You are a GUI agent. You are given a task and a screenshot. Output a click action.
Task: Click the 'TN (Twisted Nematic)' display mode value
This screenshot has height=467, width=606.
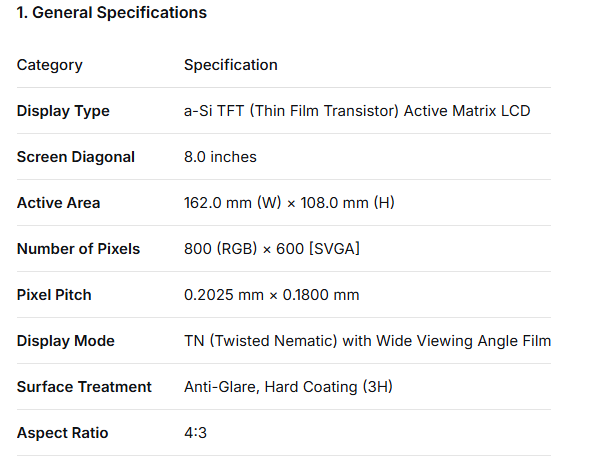[261, 341]
